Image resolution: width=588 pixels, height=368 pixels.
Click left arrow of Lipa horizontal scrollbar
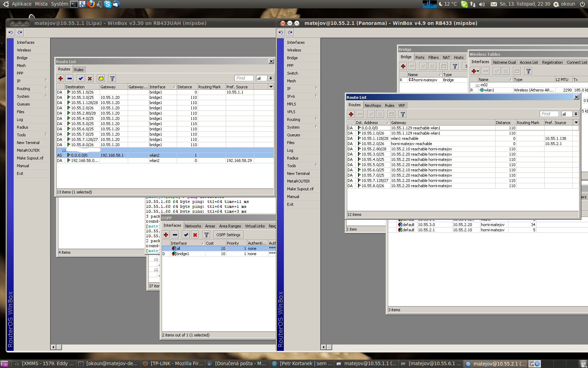53,347
